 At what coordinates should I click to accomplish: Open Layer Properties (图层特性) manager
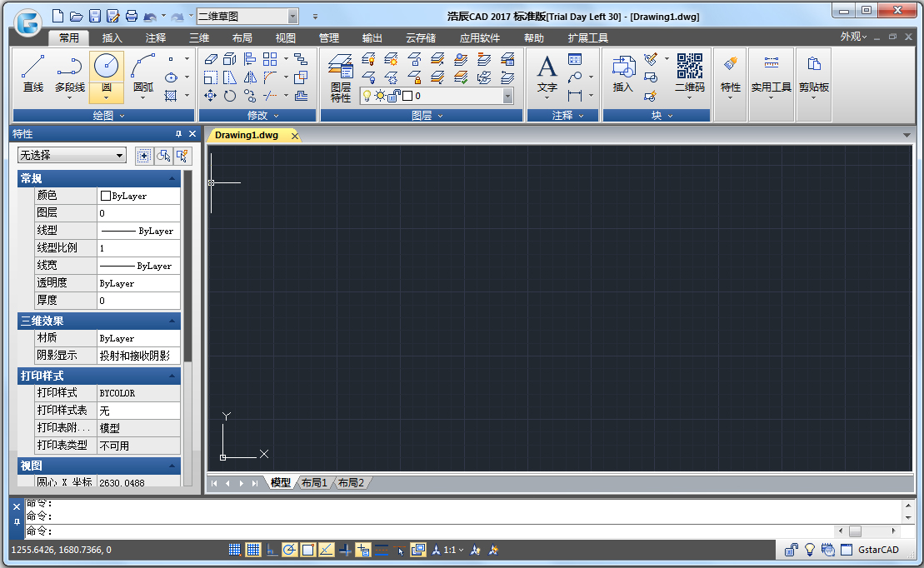point(341,77)
